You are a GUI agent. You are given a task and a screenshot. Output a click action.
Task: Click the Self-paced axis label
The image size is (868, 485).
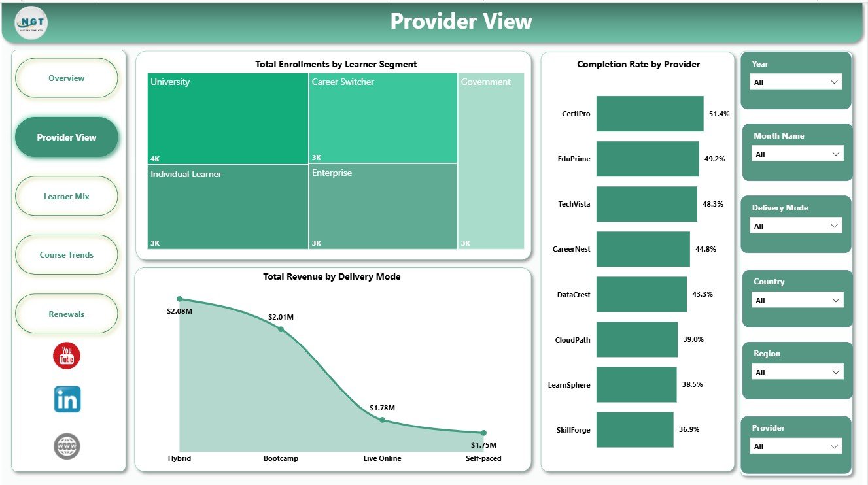(483, 458)
